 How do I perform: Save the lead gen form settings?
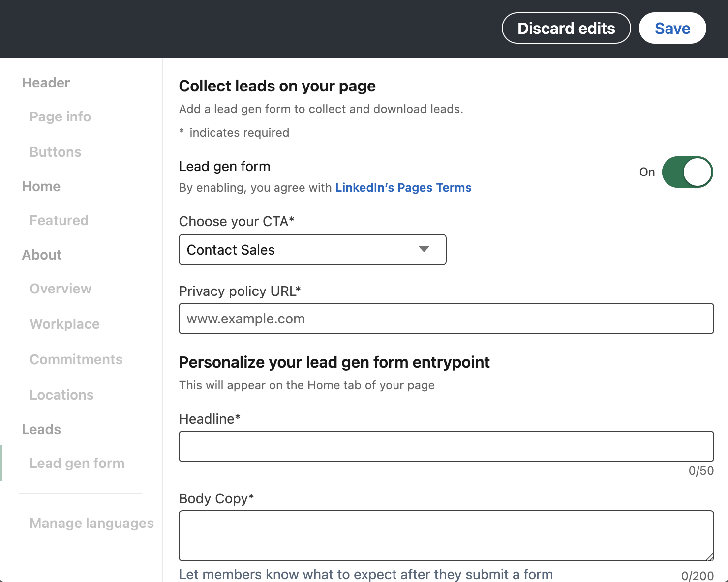click(x=672, y=28)
